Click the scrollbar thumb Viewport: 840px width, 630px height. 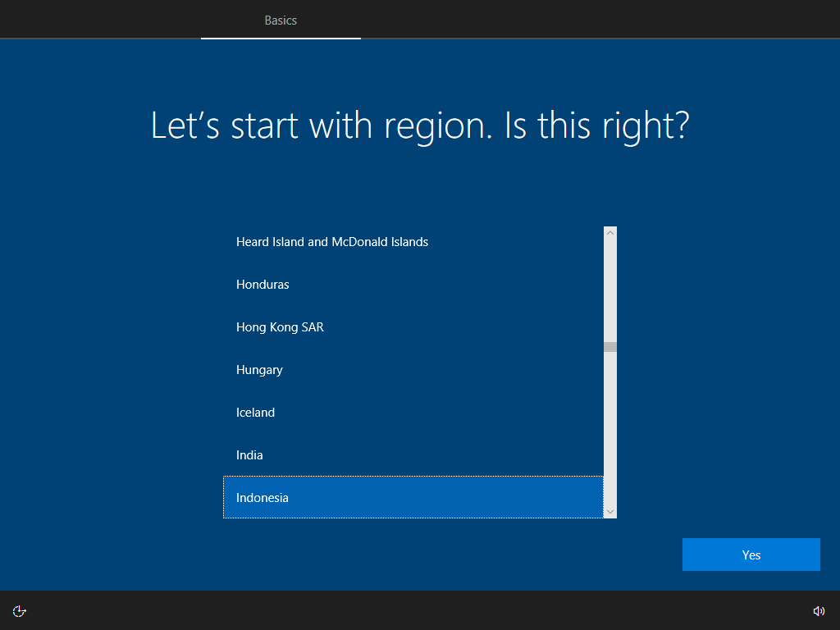click(609, 346)
